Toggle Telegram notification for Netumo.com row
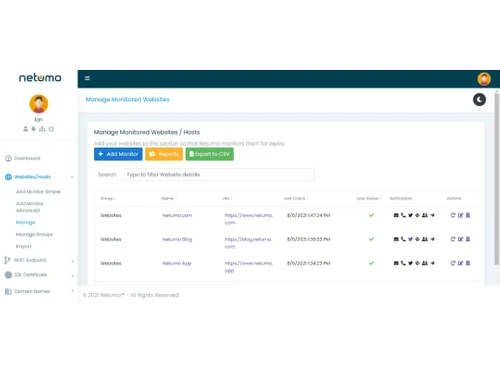The width and height of the screenshot is (500, 375). (432, 215)
